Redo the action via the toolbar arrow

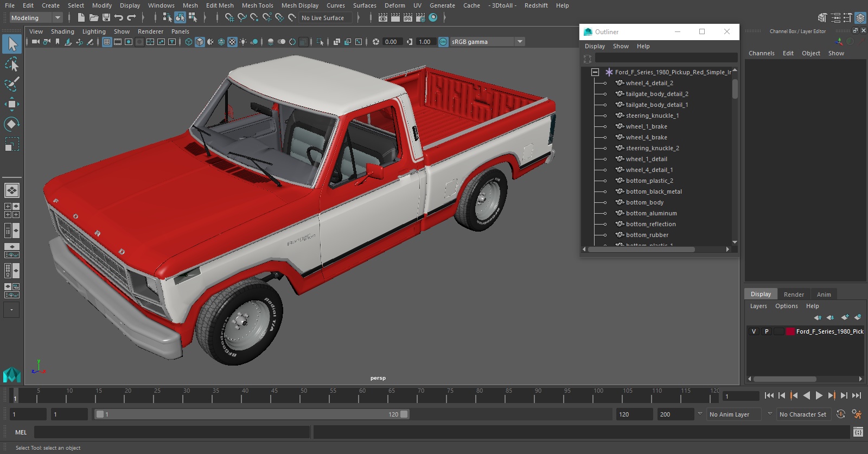pyautogui.click(x=132, y=18)
